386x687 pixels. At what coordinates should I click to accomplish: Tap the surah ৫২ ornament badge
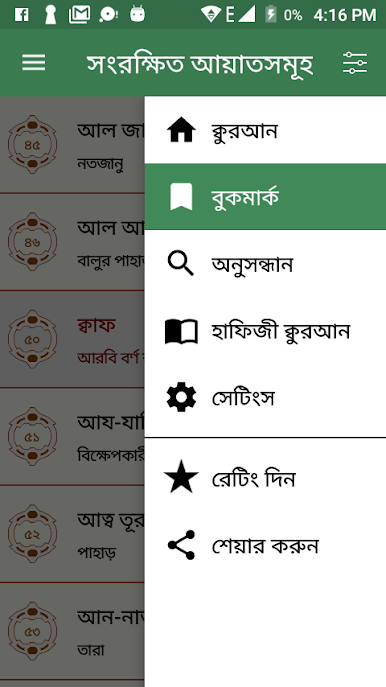pyautogui.click(x=32, y=534)
